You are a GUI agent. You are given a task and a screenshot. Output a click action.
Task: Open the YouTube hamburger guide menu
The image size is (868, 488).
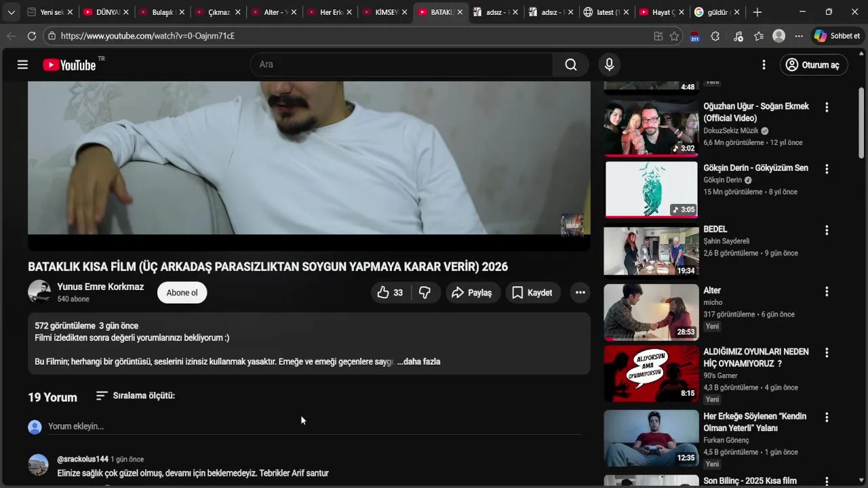[x=22, y=64]
